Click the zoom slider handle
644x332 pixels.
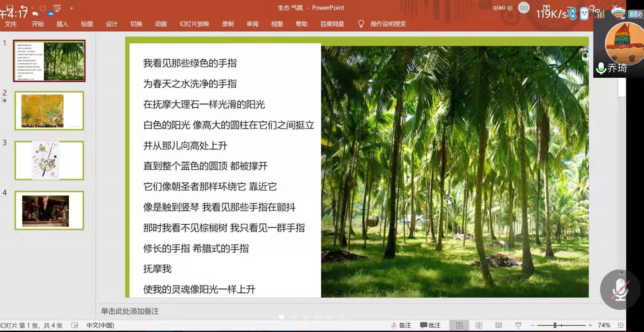[555, 325]
